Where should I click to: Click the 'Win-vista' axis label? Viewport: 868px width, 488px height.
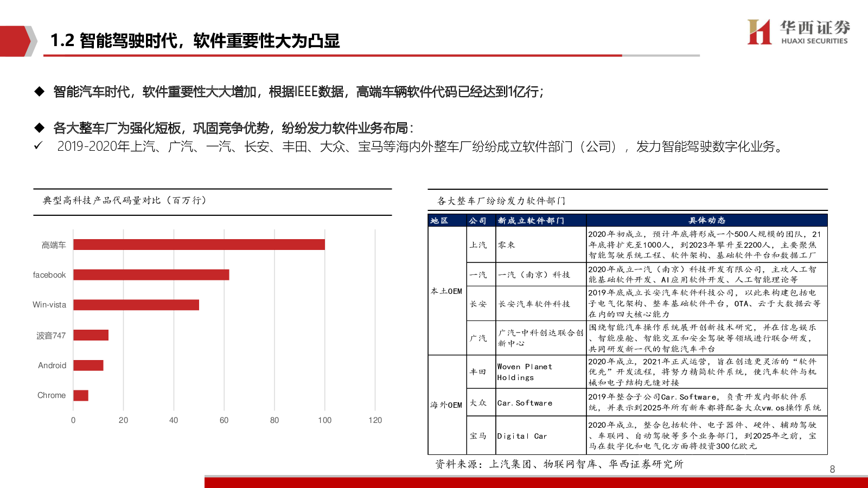pos(49,305)
